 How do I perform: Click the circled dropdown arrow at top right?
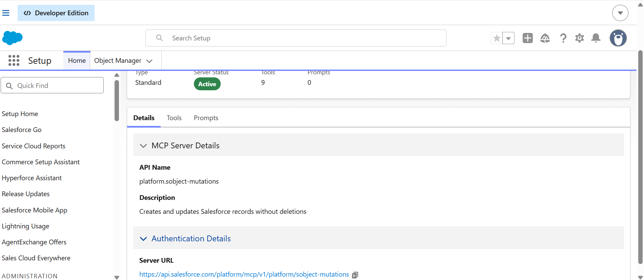tap(620, 13)
